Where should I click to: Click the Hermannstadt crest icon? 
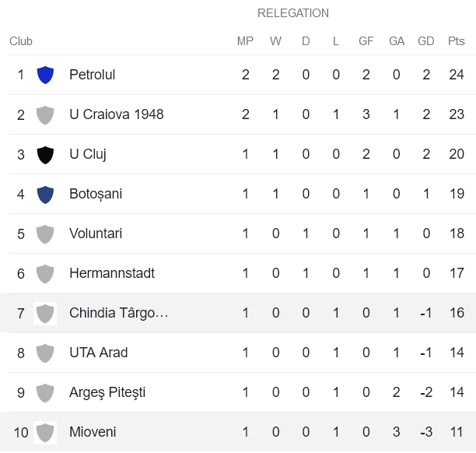point(45,273)
